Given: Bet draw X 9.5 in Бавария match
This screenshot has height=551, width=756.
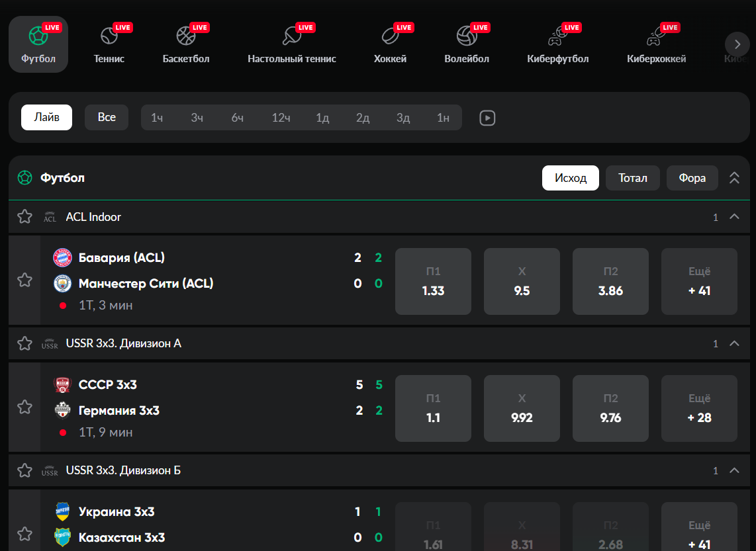Looking at the screenshot, I should (x=522, y=281).
